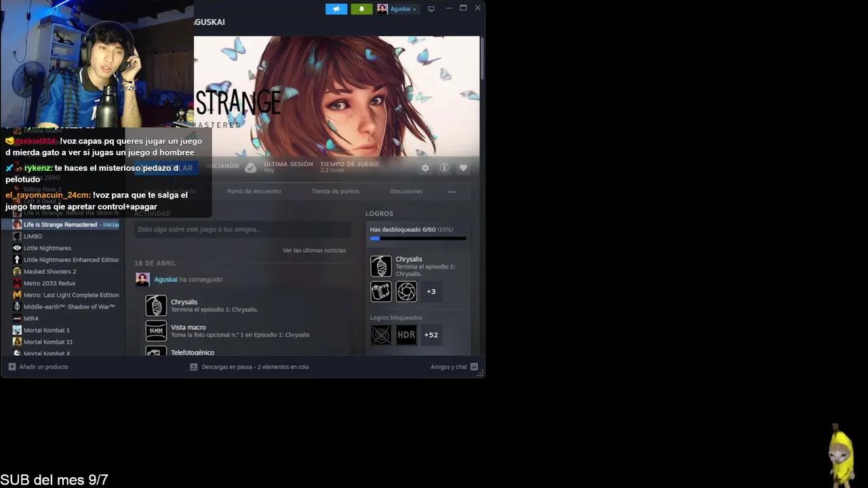The image size is (868, 488).
Task: Switch to Discusiones tab
Action: pyautogui.click(x=406, y=191)
